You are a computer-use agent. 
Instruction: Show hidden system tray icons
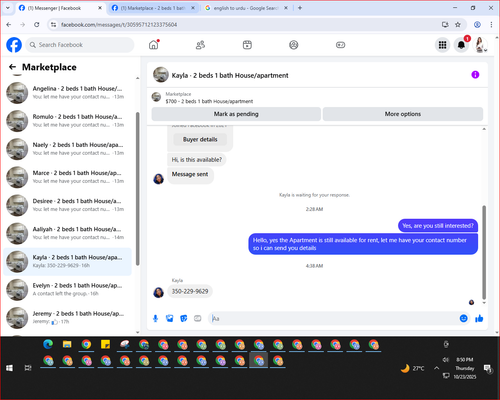(436, 368)
